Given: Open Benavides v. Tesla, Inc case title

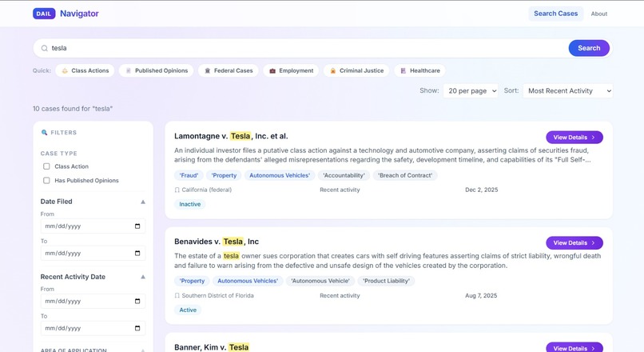Looking at the screenshot, I should click(x=217, y=242).
